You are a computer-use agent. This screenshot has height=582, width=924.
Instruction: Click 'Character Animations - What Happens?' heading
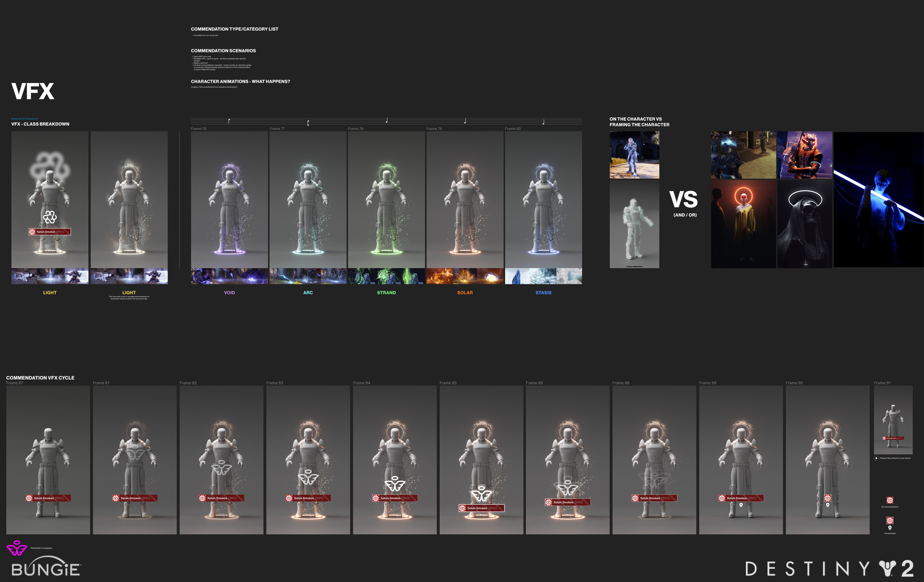241,81
